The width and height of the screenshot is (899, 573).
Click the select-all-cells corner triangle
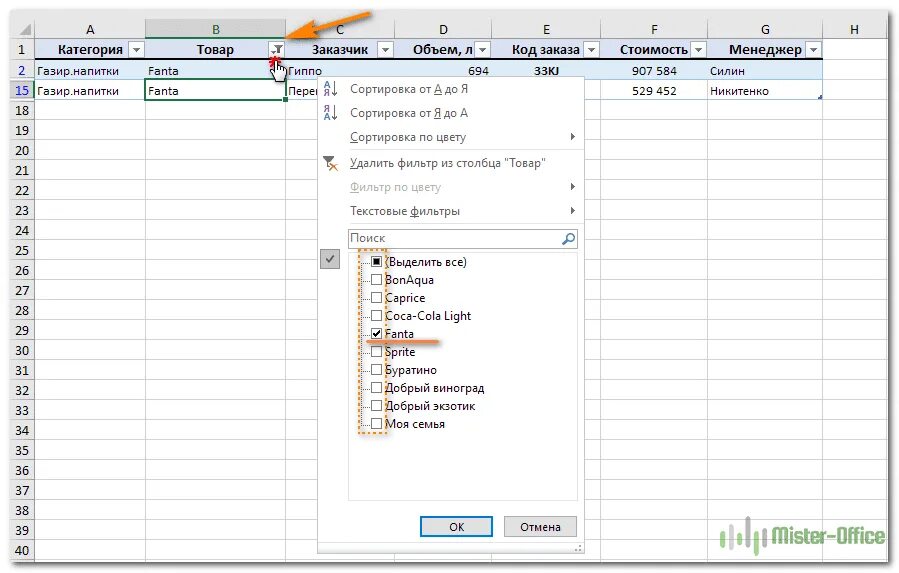coord(25,29)
